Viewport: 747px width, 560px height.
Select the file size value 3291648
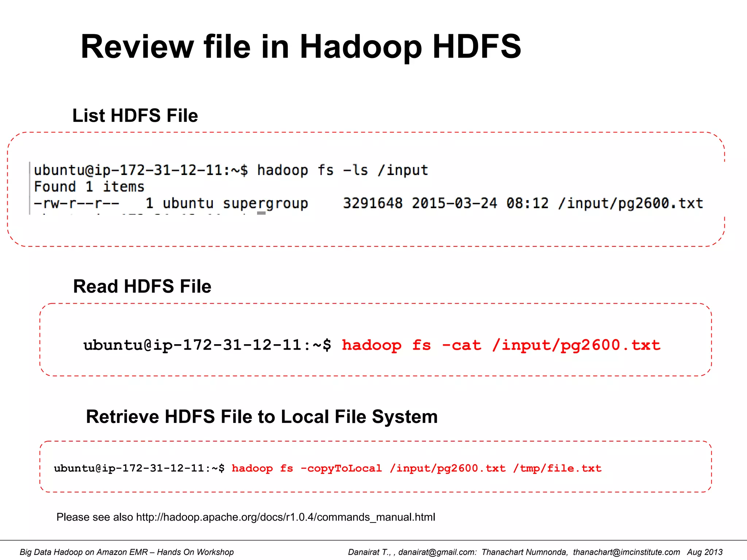pos(373,203)
